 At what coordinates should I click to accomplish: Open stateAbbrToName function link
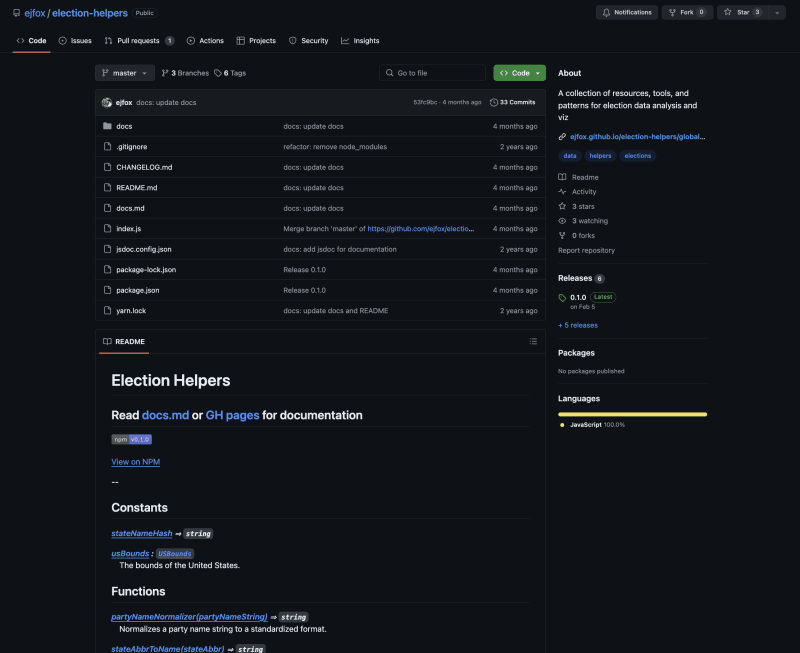pos(168,649)
